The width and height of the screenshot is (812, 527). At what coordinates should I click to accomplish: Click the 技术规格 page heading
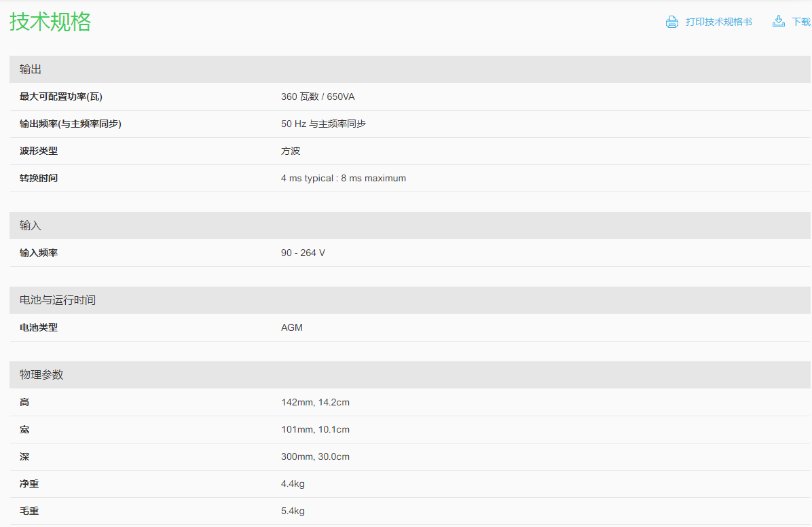[50, 22]
